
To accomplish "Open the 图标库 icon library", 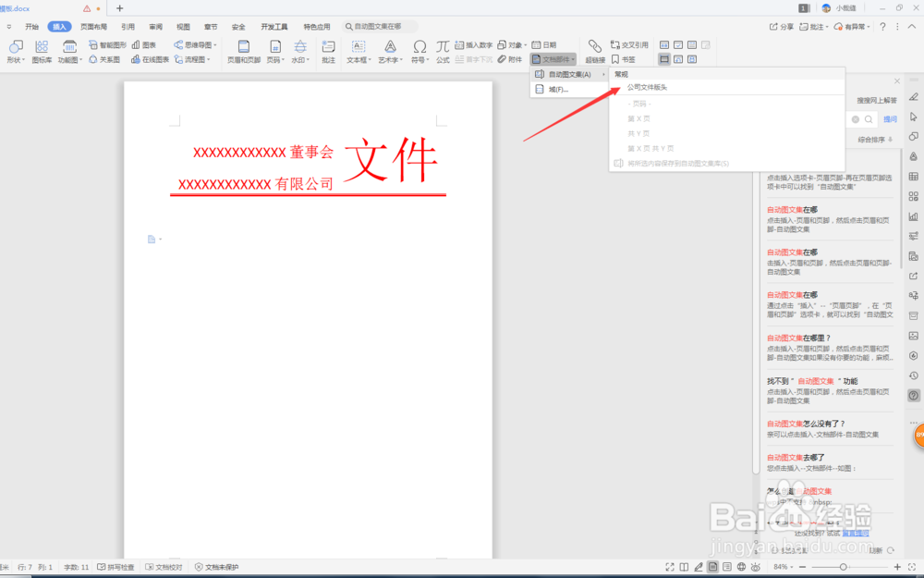I will pos(42,51).
